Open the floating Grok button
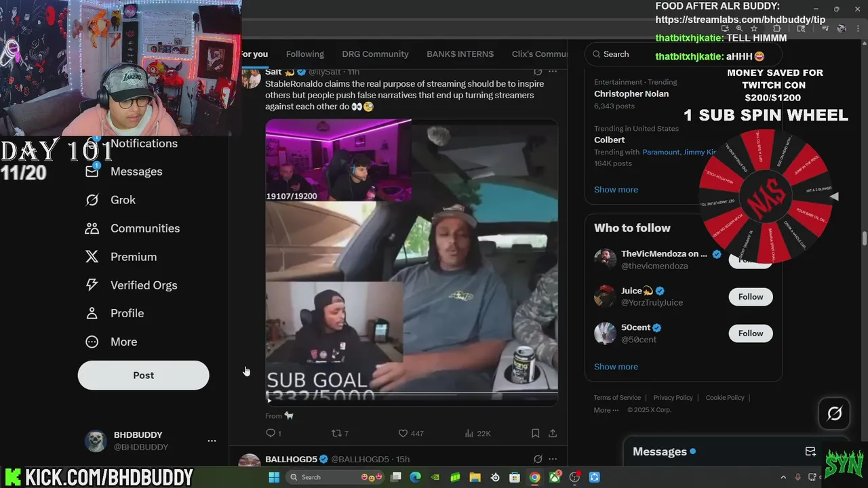 tap(834, 413)
